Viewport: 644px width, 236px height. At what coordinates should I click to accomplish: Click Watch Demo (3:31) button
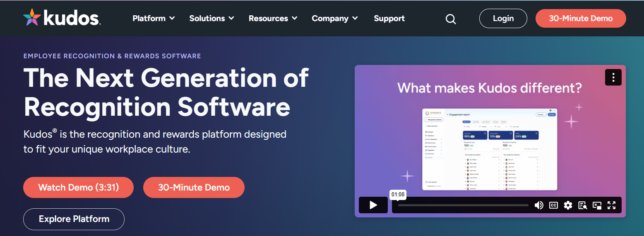click(79, 188)
